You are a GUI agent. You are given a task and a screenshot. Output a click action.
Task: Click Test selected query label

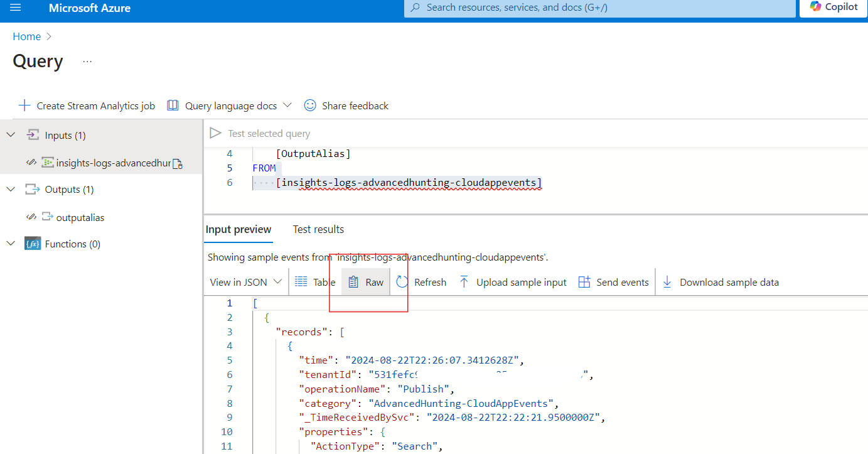coord(269,134)
